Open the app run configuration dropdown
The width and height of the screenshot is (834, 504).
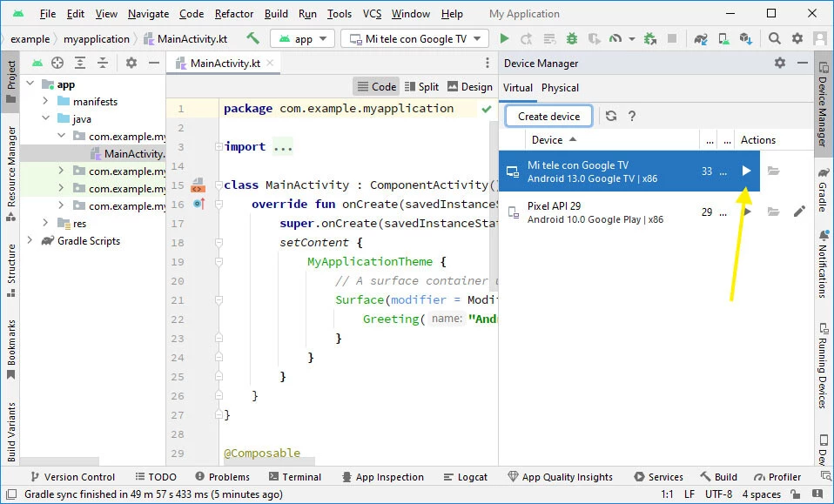pos(303,38)
